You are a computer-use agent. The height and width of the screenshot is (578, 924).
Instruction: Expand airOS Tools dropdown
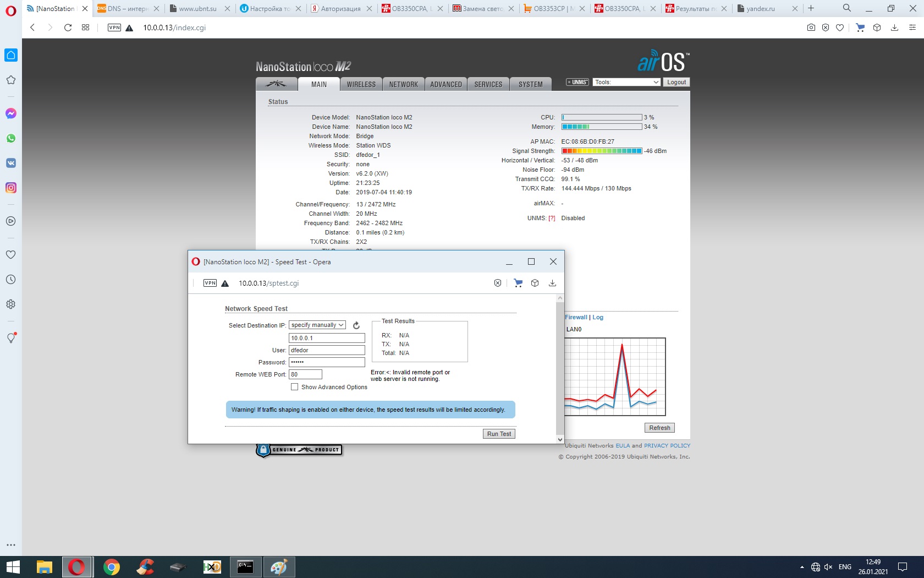[626, 82]
